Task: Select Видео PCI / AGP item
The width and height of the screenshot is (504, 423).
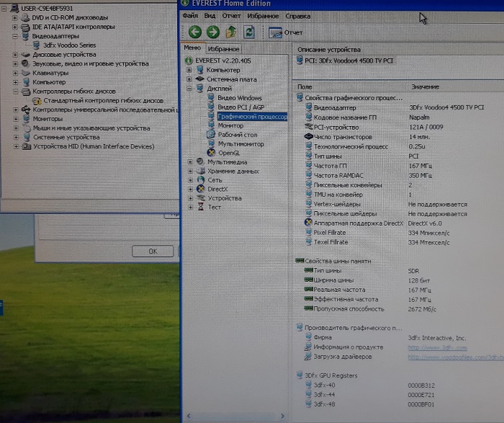Action: pos(241,107)
